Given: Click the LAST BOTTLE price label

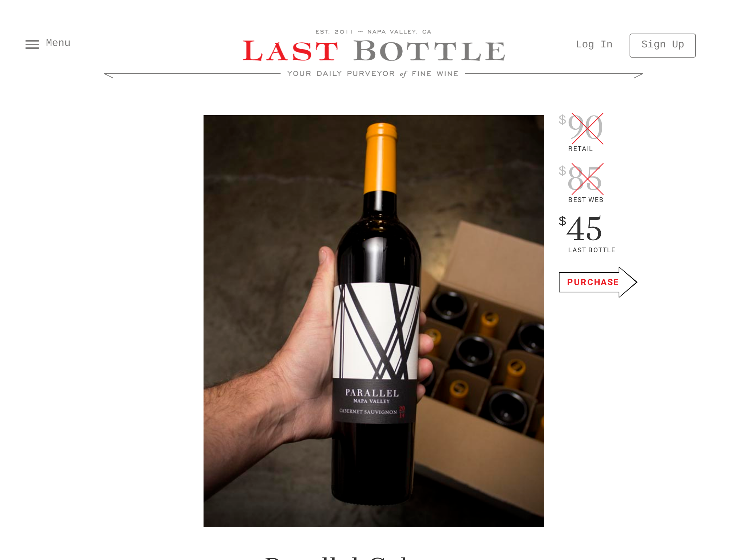Looking at the screenshot, I should point(592,250).
